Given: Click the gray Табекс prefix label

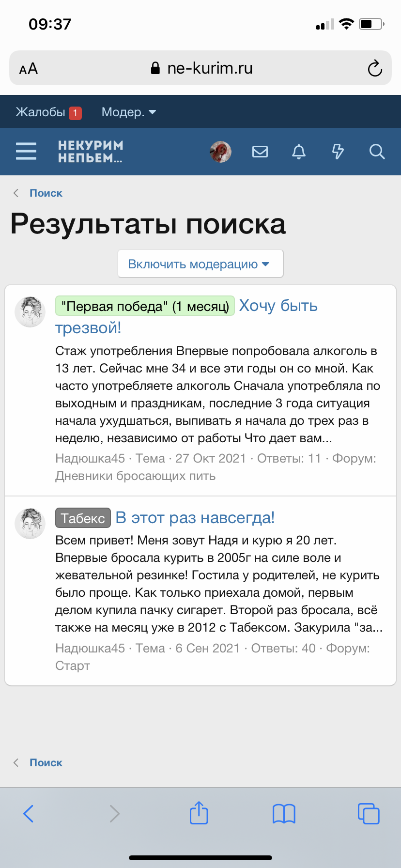Looking at the screenshot, I should 83,518.
